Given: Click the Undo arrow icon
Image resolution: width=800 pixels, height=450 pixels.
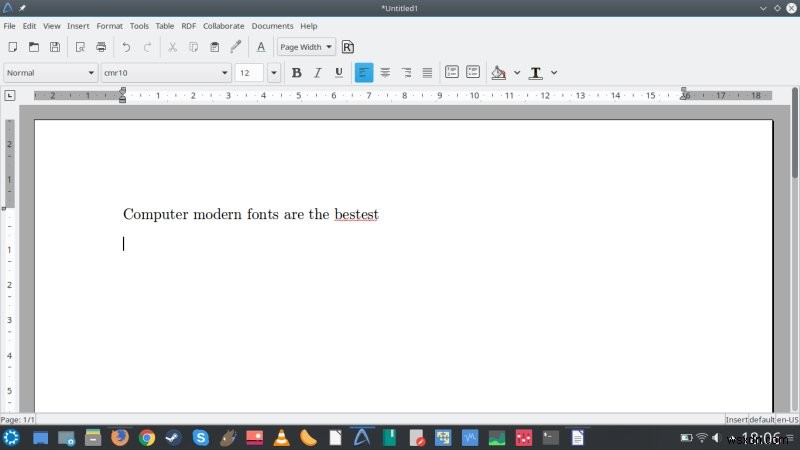Looking at the screenshot, I should tap(126, 47).
